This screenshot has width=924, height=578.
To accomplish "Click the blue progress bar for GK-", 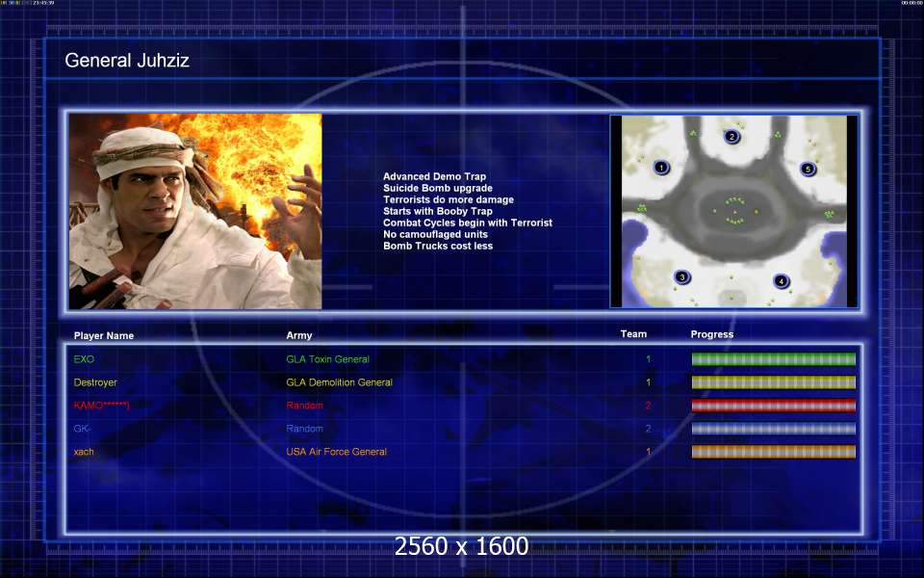I will click(773, 429).
